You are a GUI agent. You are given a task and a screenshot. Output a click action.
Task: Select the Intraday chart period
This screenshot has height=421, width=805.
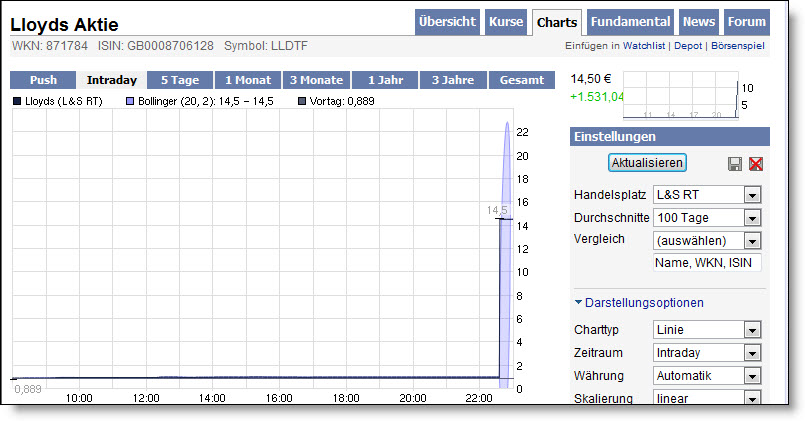[x=111, y=80]
